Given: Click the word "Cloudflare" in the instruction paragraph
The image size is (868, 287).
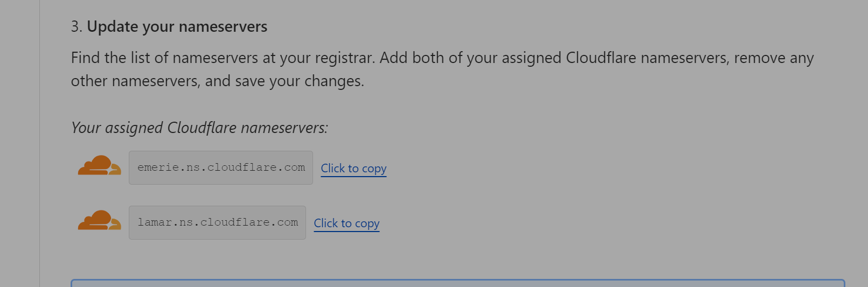Looking at the screenshot, I should (x=601, y=58).
